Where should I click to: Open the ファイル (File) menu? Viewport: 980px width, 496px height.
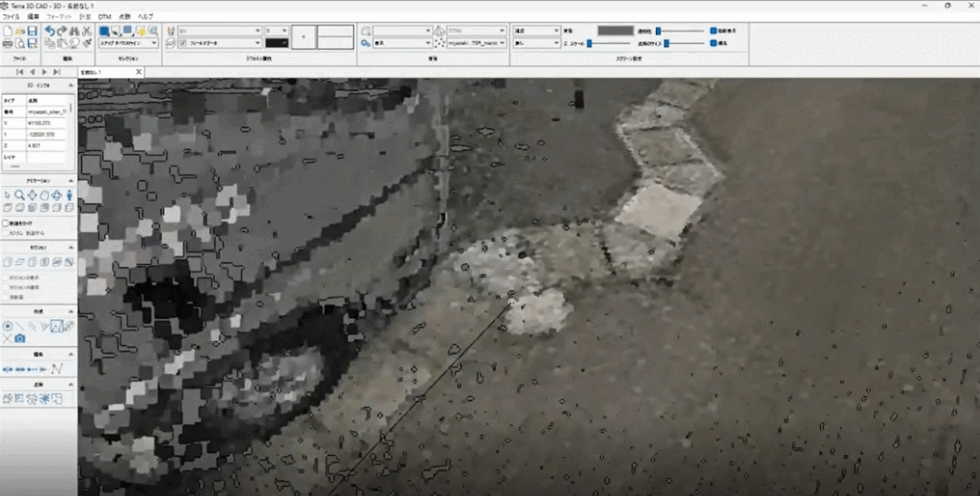pyautogui.click(x=11, y=17)
